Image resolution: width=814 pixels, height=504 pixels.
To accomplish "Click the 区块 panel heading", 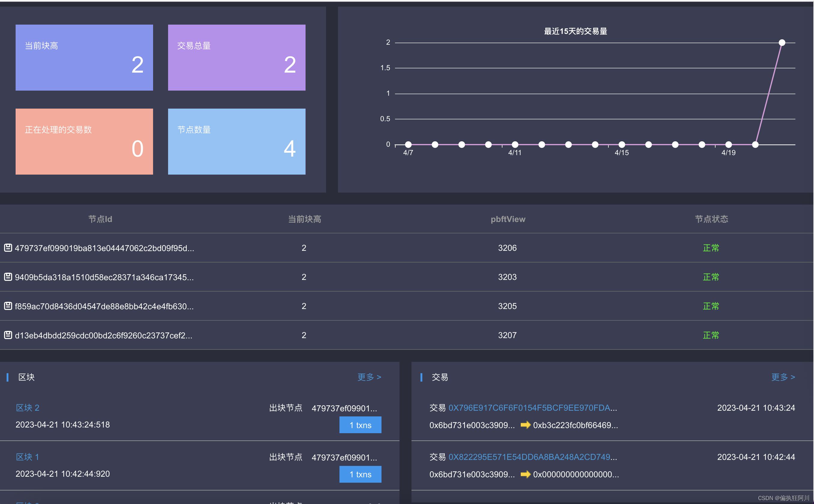I will pyautogui.click(x=26, y=377).
